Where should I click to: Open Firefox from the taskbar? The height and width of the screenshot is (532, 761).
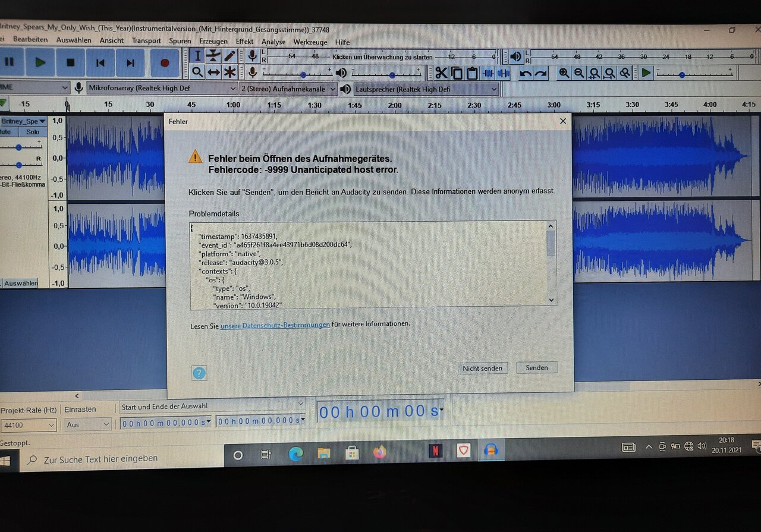[x=379, y=452]
